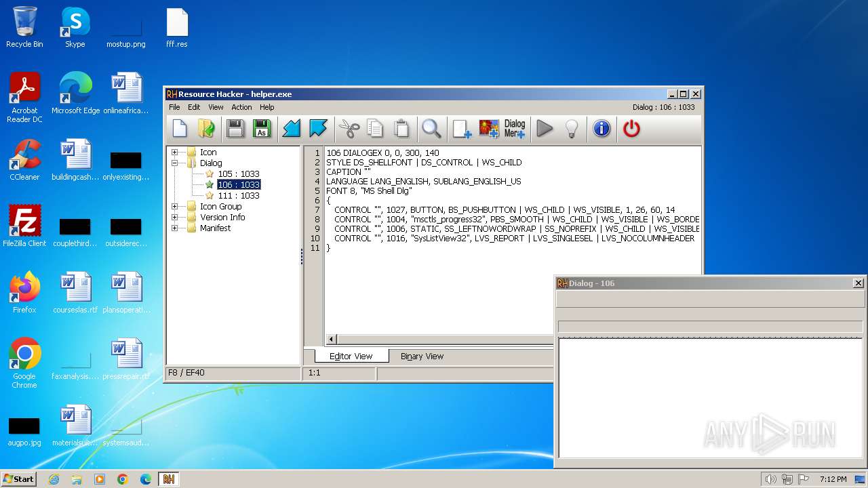Select the fff.res desktop file
The height and width of the screenshot is (488, 868).
click(x=177, y=27)
